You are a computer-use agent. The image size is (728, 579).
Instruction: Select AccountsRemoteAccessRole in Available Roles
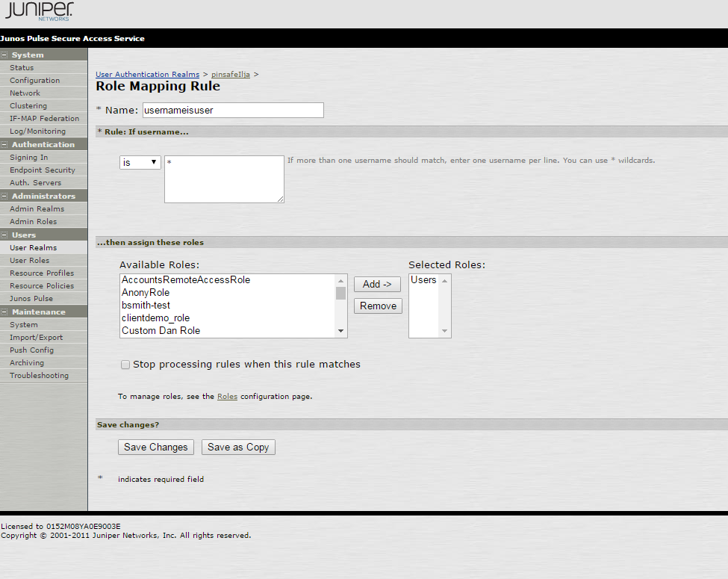point(186,280)
